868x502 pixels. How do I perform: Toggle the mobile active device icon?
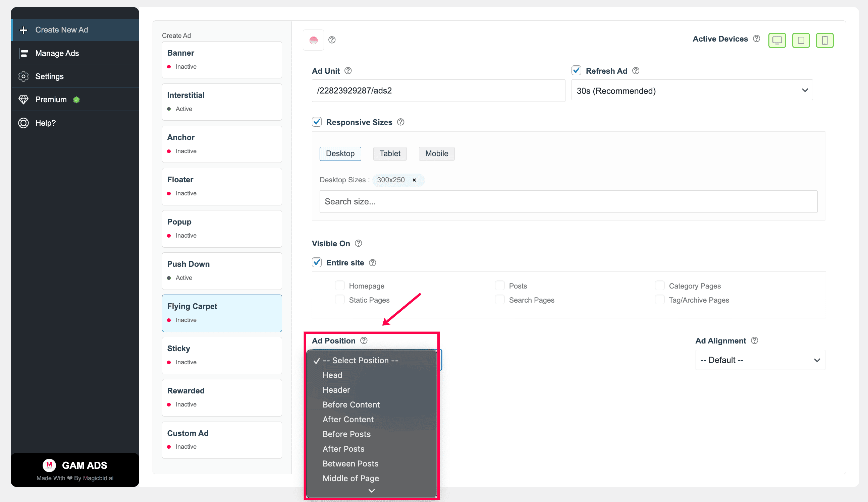[x=825, y=40]
